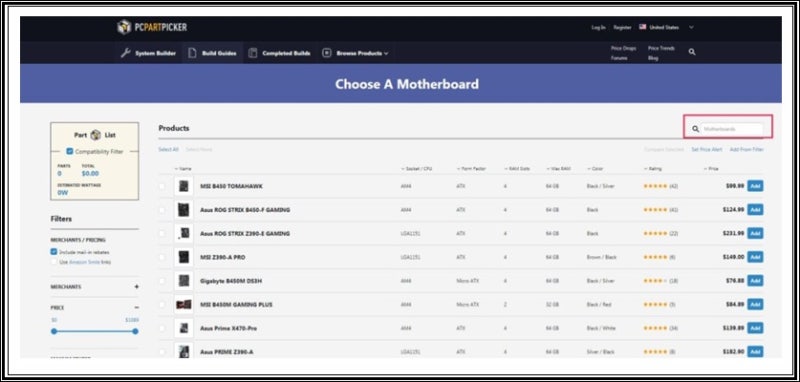Screen dimensions: 800x382
Task: Open Browse Products dropdown menu
Action: pyautogui.click(x=355, y=53)
